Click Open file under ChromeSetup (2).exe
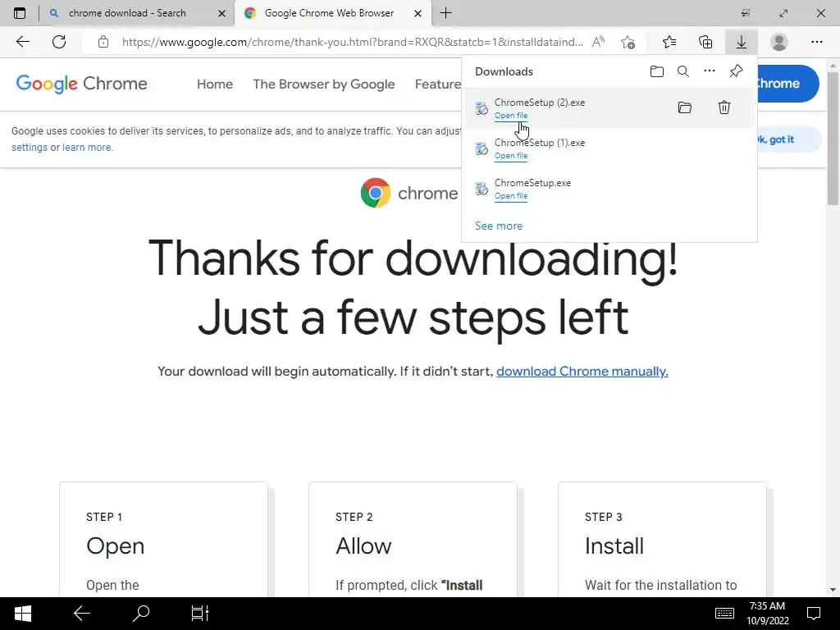 pos(511,116)
